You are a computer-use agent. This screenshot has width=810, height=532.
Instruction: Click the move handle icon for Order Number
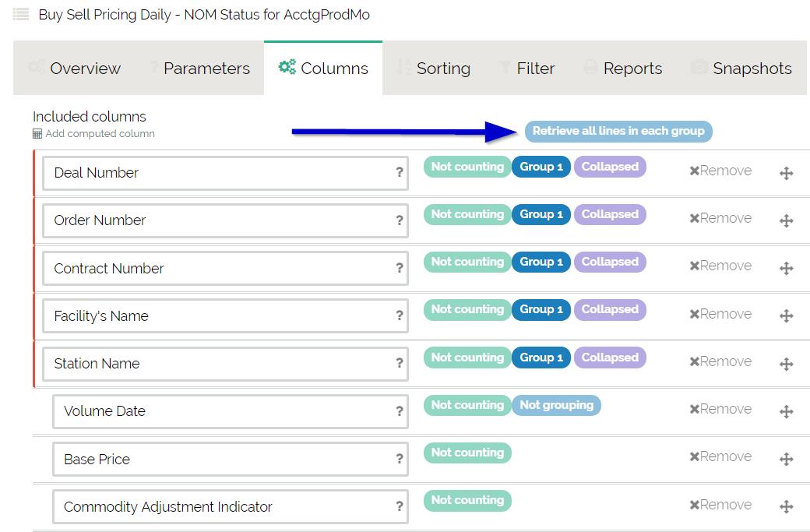tap(786, 221)
